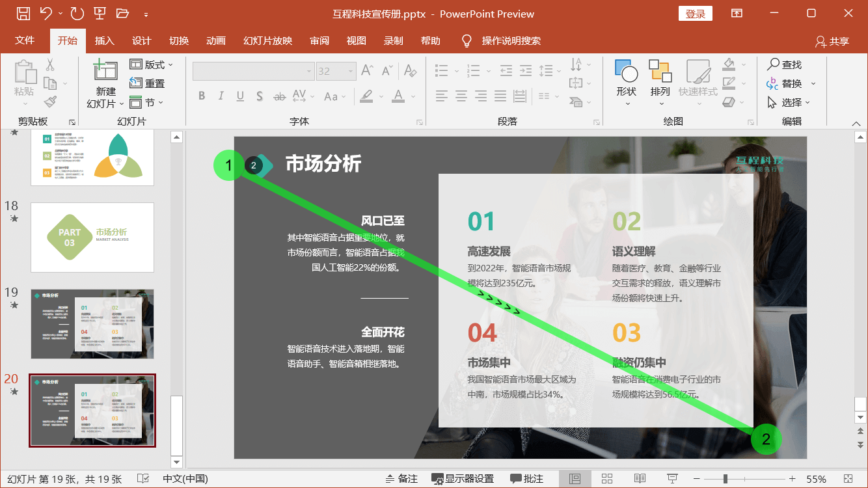The width and height of the screenshot is (868, 488).
Task: Click the 登录 sign-in button
Action: (696, 14)
